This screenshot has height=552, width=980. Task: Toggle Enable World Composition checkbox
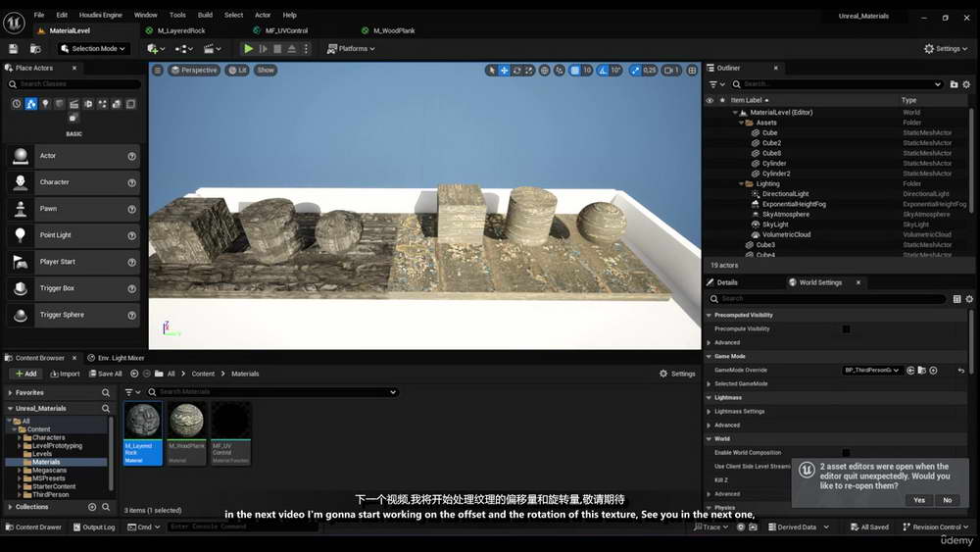click(847, 453)
